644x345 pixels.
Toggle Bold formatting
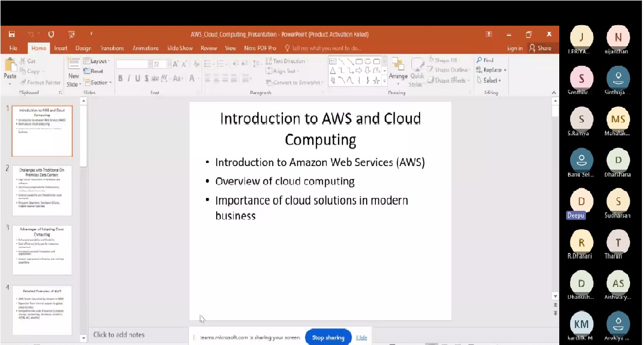pyautogui.click(x=121, y=79)
